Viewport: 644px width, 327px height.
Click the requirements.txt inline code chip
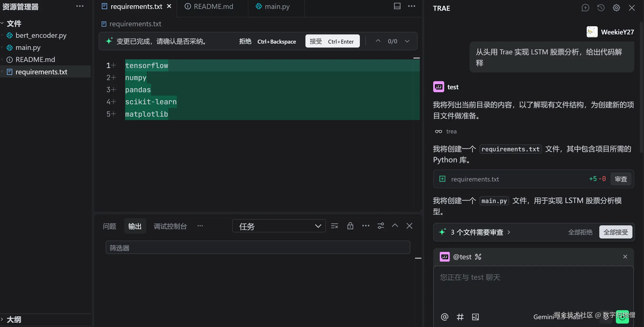pyautogui.click(x=510, y=149)
